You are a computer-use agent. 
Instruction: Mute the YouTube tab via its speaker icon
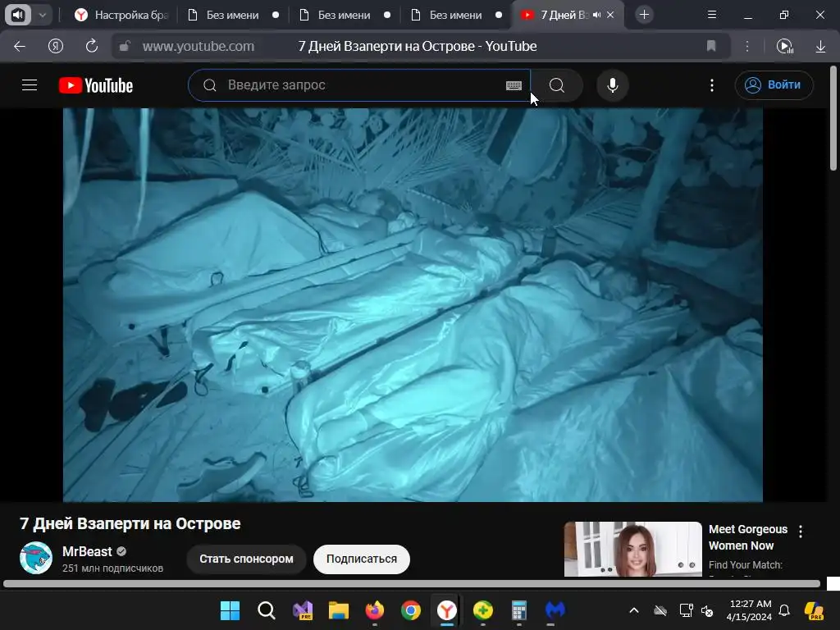click(x=597, y=15)
